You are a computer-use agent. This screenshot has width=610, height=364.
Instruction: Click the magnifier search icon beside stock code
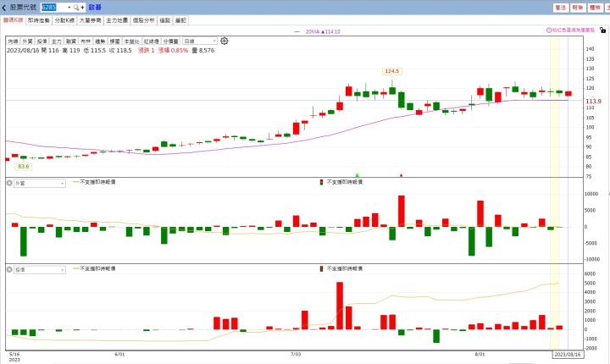click(x=76, y=8)
